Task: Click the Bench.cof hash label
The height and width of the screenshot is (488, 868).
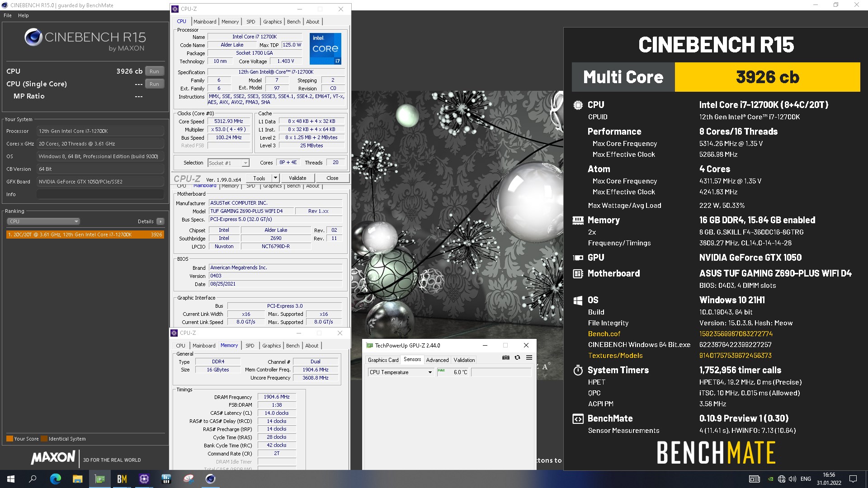Action: 604,334
